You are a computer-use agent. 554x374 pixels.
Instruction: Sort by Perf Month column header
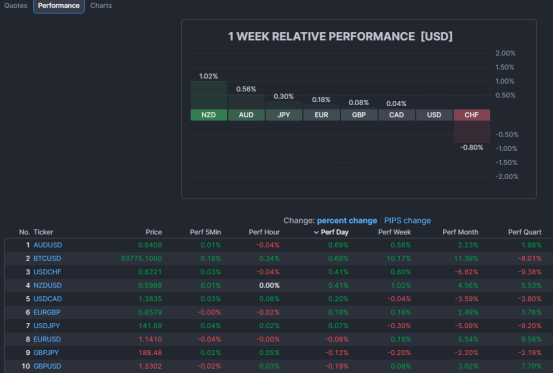[460, 232]
